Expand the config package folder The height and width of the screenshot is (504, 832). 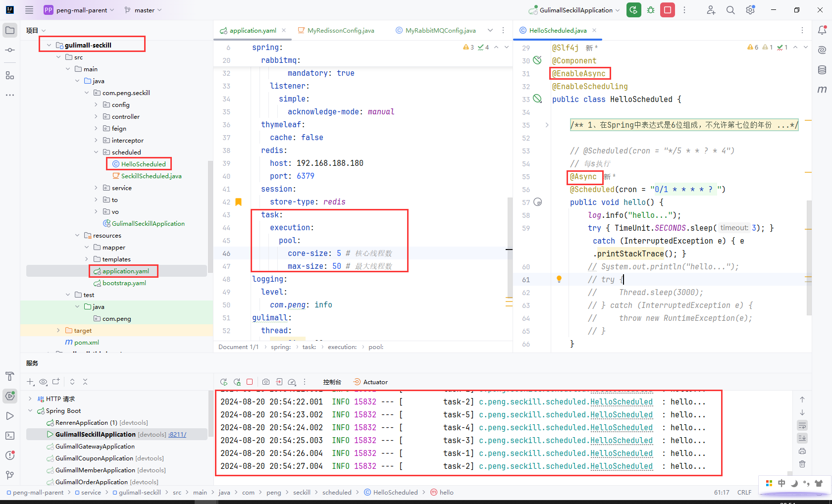[x=96, y=104]
